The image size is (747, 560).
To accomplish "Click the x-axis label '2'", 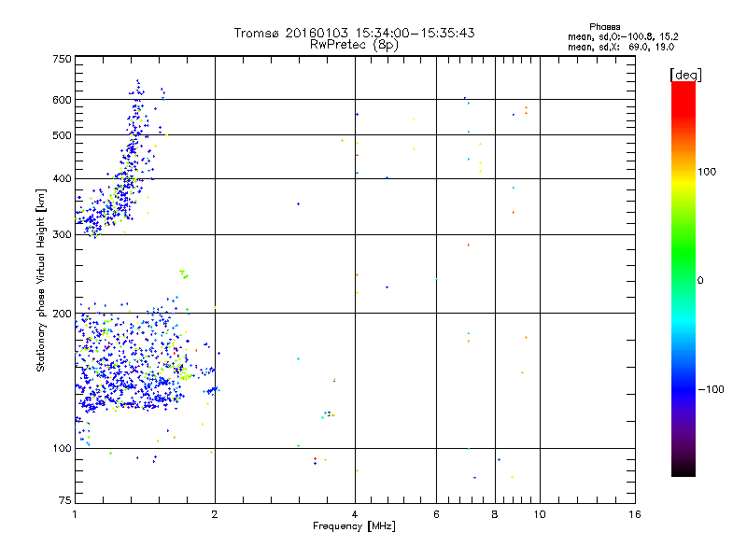I will click(215, 514).
